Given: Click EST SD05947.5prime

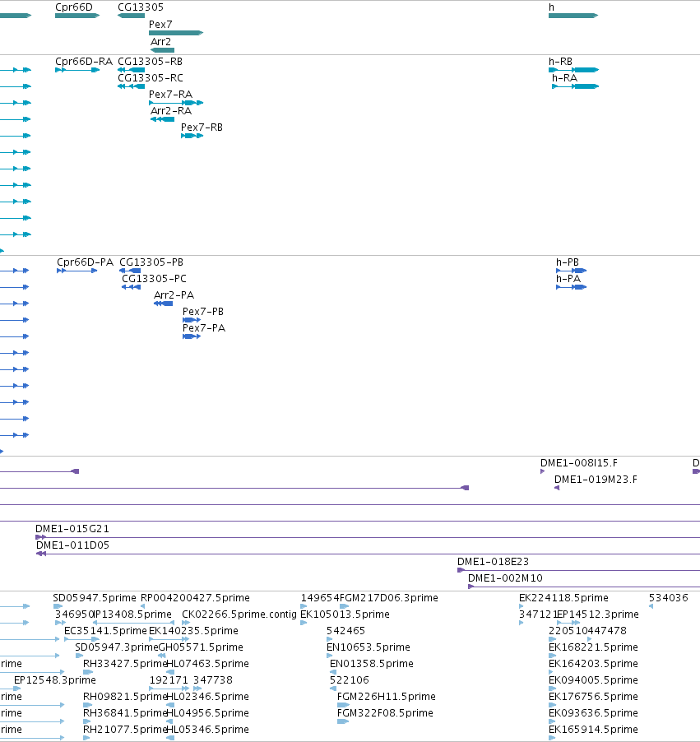Looking at the screenshot, I should click(x=58, y=606).
